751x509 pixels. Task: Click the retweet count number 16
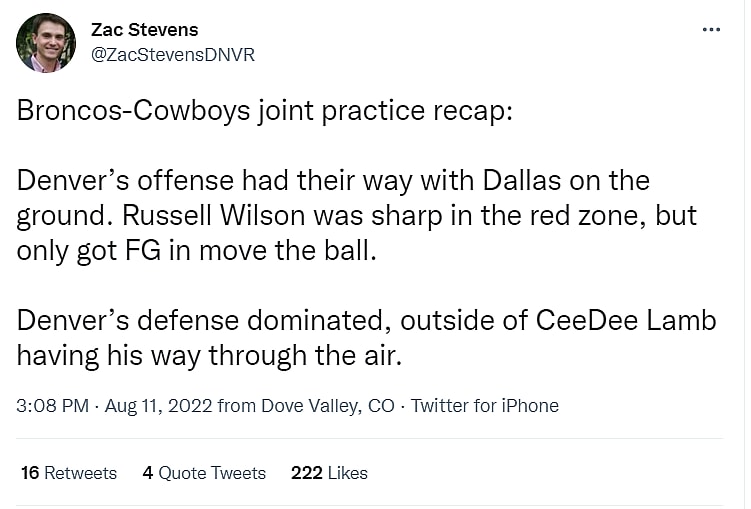[x=30, y=473]
